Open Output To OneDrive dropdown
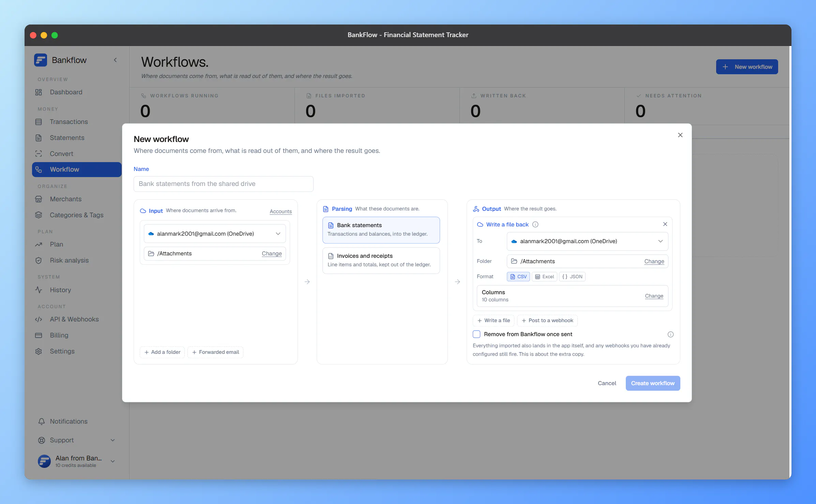Image resolution: width=816 pixels, height=504 pixels. click(587, 241)
